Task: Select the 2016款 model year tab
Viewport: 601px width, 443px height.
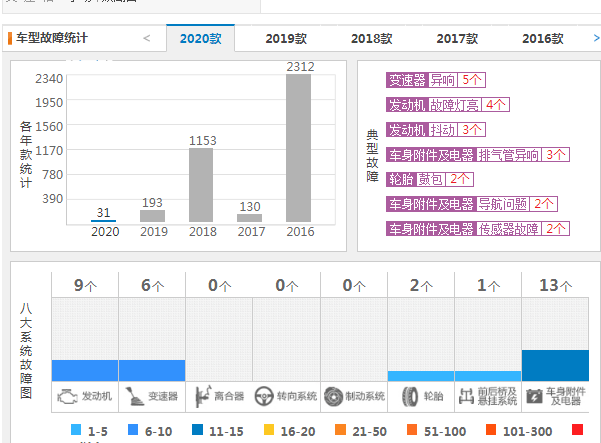Action: click(543, 39)
